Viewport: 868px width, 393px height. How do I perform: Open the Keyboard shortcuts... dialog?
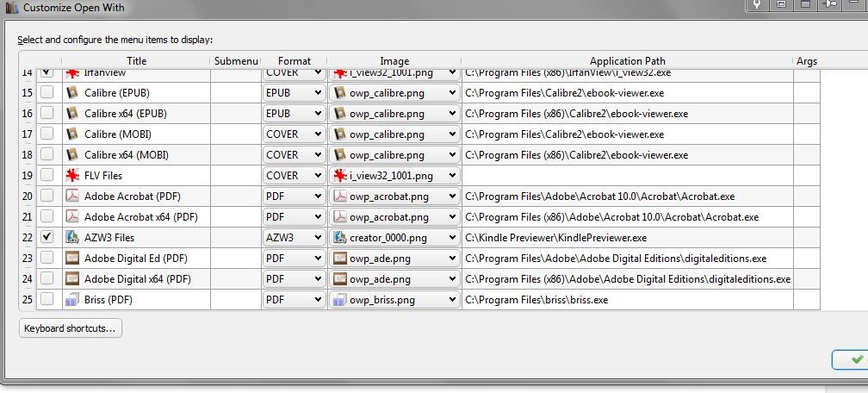(x=71, y=328)
